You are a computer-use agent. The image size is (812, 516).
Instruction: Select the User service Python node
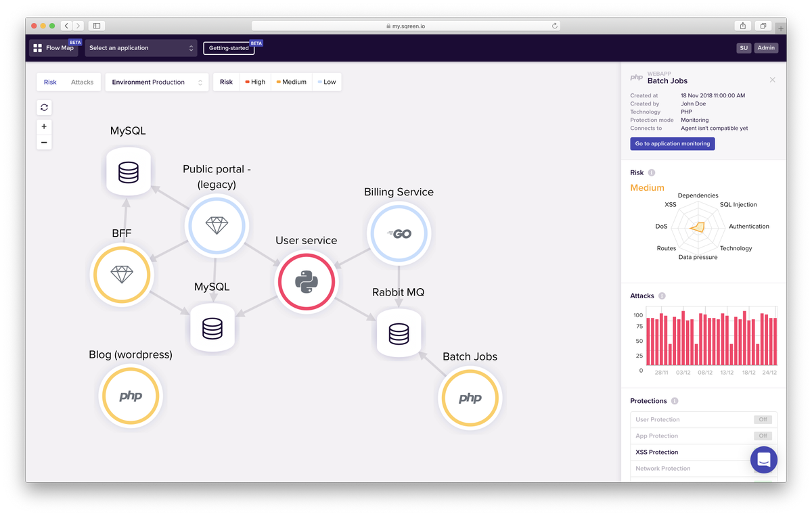point(306,281)
